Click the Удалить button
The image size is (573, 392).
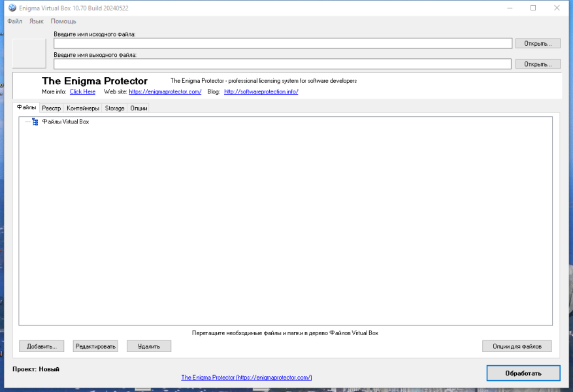149,346
